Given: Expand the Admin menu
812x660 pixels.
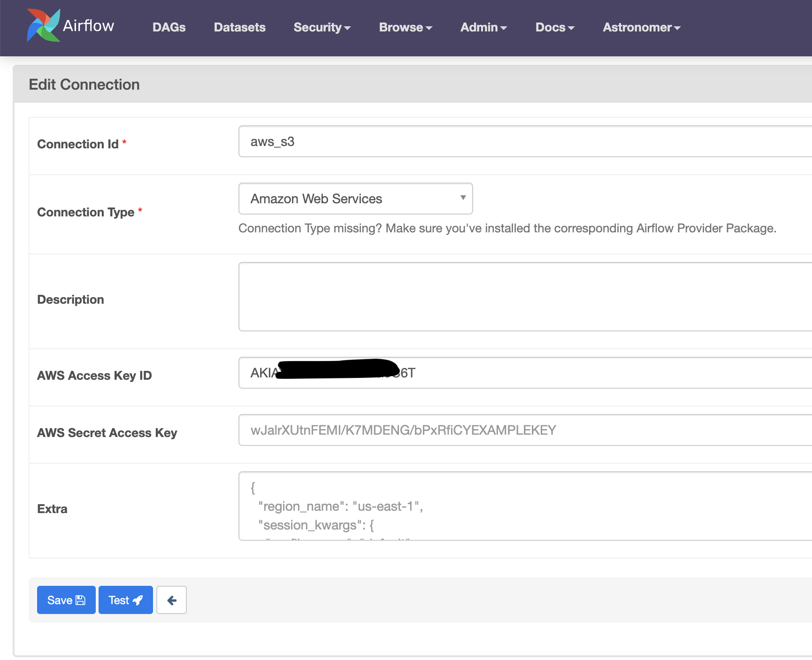Looking at the screenshot, I should pos(483,27).
